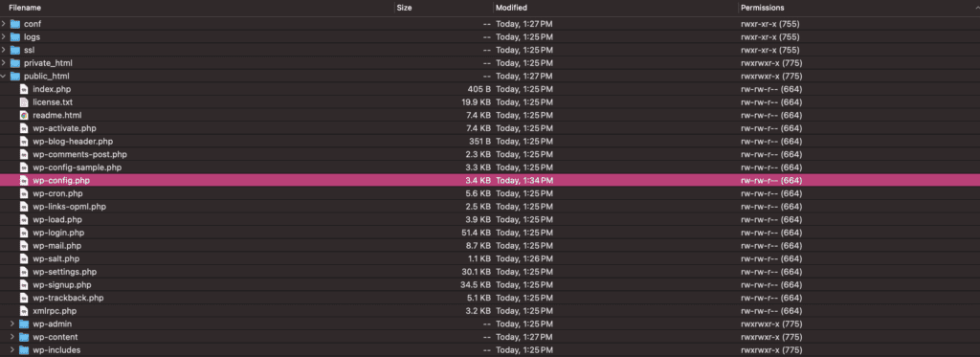980x357 pixels.
Task: Select the license.txt filename
Action: 54,101
